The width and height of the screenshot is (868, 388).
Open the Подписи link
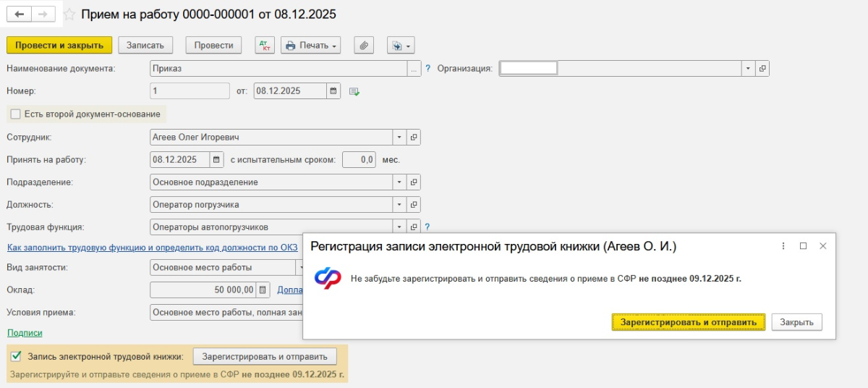tap(25, 333)
